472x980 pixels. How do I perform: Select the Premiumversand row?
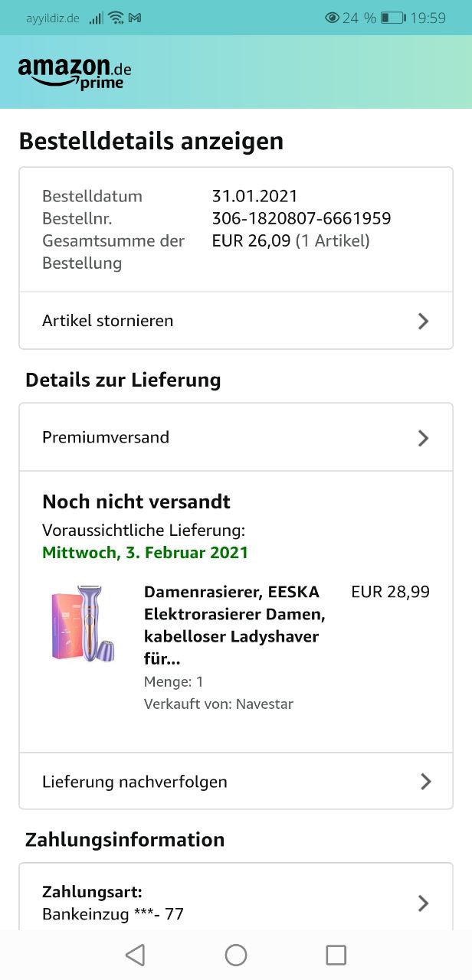(106, 437)
